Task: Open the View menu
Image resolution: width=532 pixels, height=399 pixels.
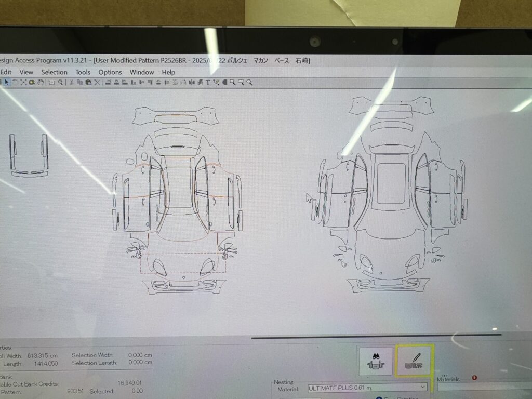Action: pyautogui.click(x=26, y=72)
